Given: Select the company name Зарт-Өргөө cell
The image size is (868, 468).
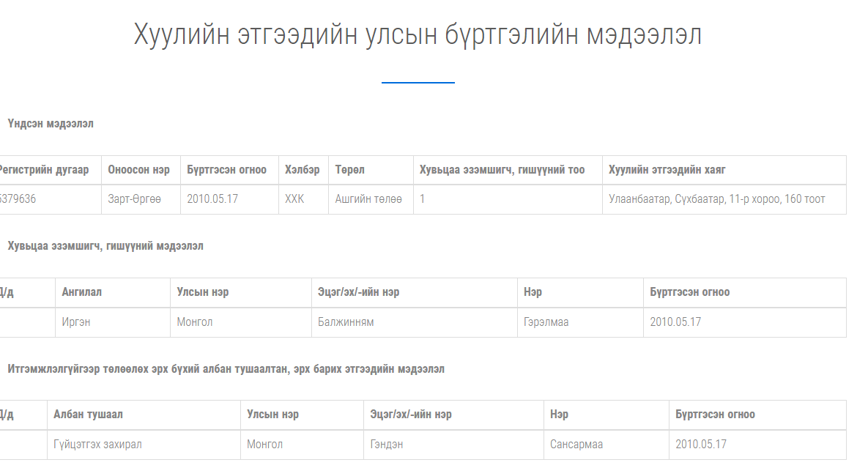Looking at the screenshot, I should (x=135, y=199).
